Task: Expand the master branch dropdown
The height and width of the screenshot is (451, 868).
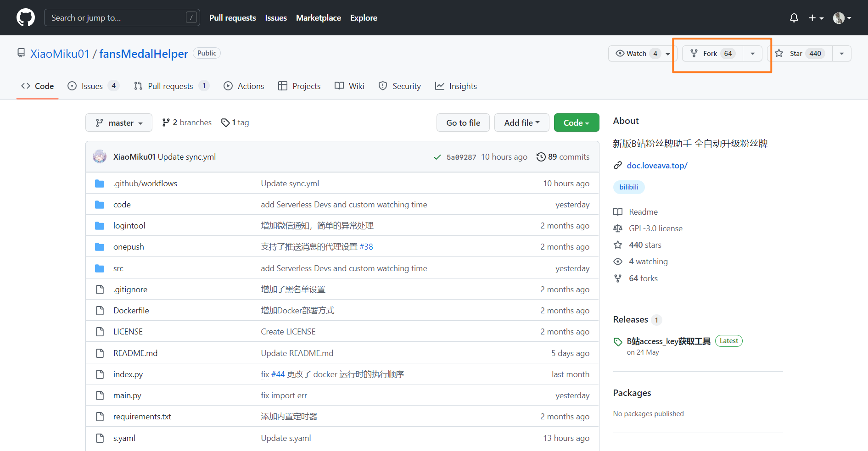Action: point(119,123)
